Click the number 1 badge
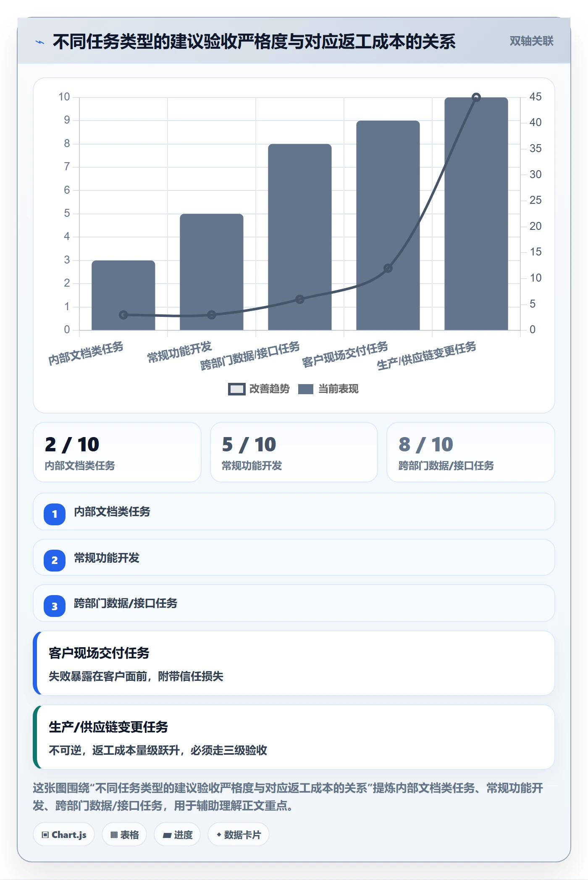This screenshot has height=880, width=588. (x=55, y=514)
